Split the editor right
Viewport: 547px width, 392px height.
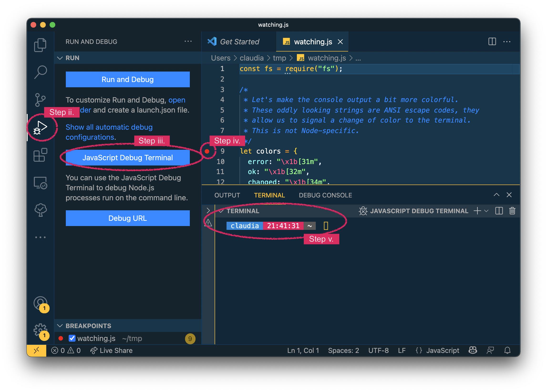point(492,41)
